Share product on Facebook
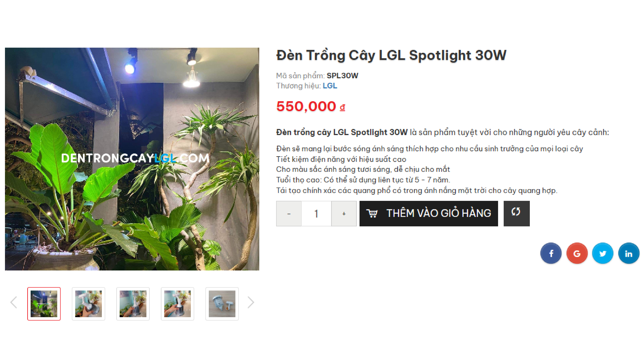644x360 pixels. 551,253
